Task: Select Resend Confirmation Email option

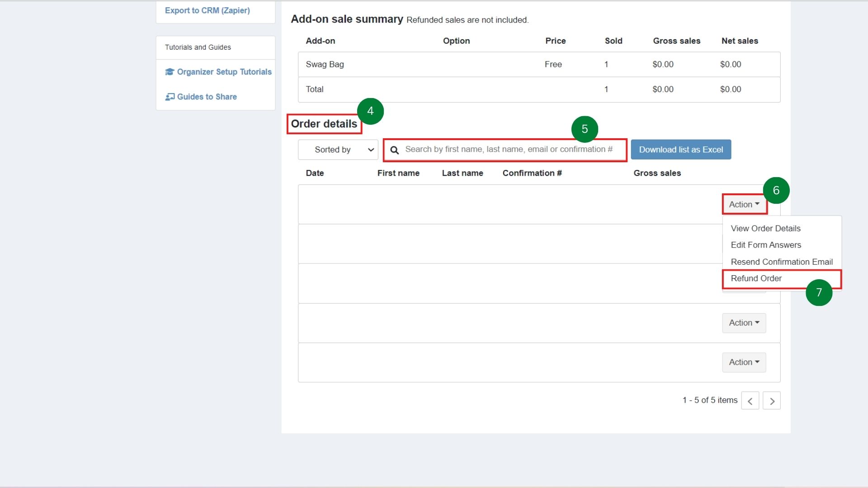Action: click(x=782, y=262)
